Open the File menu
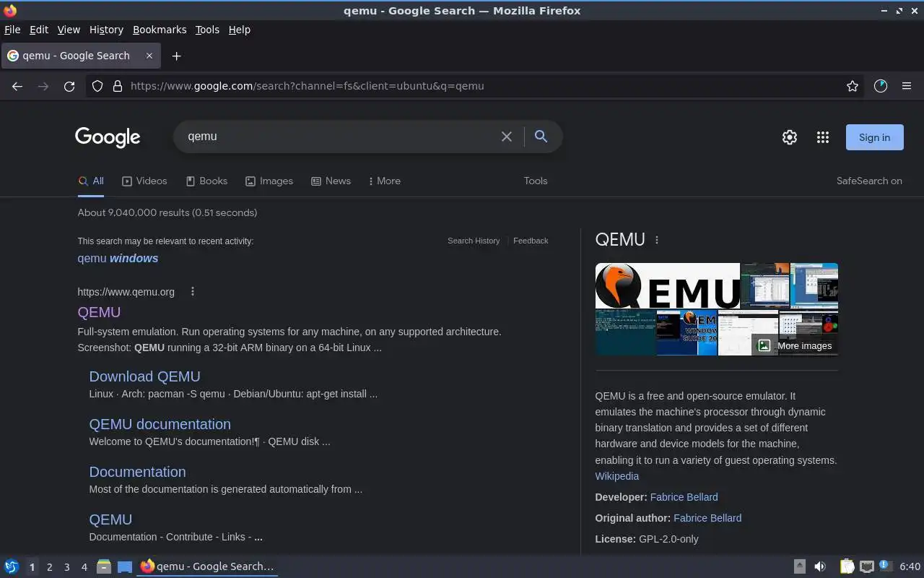The width and height of the screenshot is (924, 578). 12,30
